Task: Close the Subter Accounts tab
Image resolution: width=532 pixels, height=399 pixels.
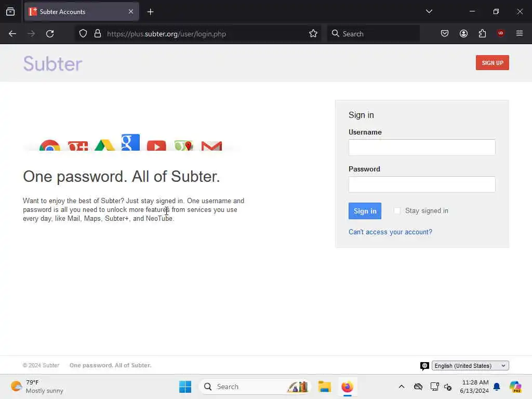Action: tap(131, 11)
